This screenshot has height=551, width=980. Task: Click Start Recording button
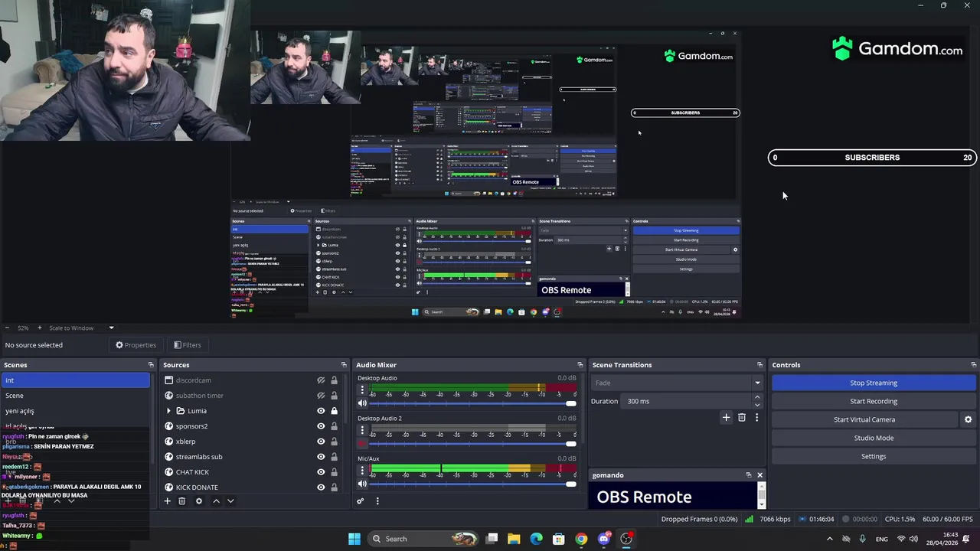tap(874, 401)
